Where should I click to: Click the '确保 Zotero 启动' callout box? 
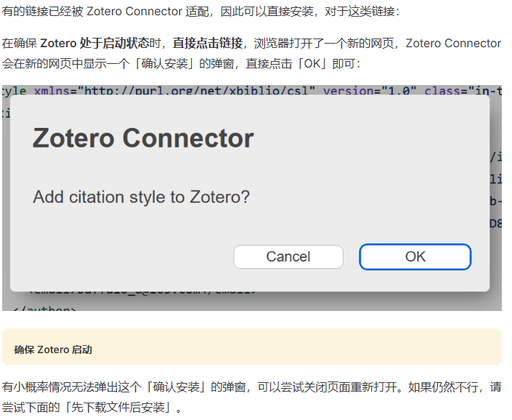point(252,347)
